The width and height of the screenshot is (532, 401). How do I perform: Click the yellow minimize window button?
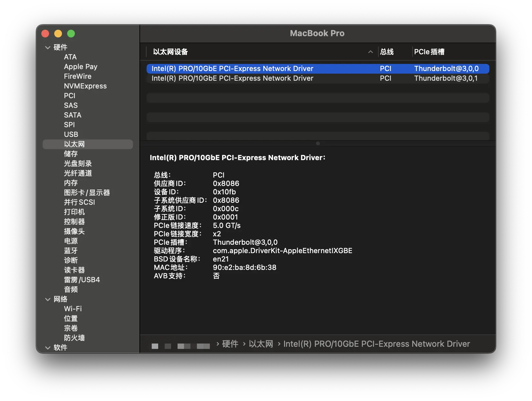58,34
